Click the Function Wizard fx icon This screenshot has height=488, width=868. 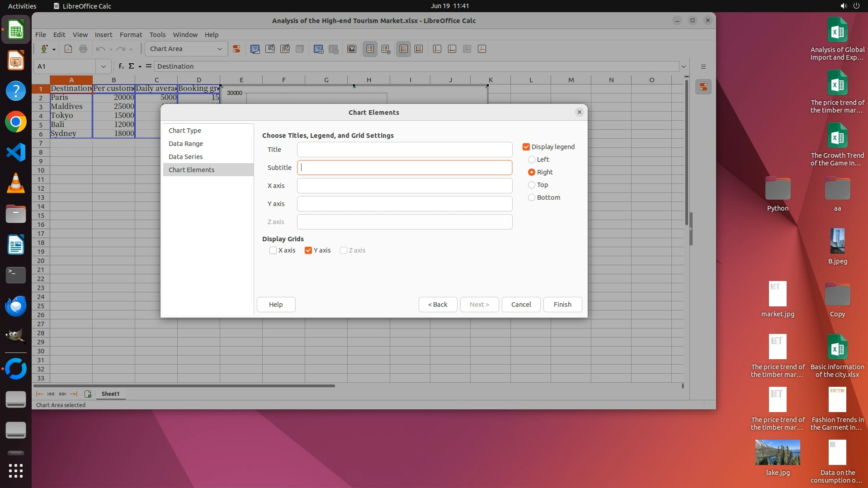click(x=121, y=66)
